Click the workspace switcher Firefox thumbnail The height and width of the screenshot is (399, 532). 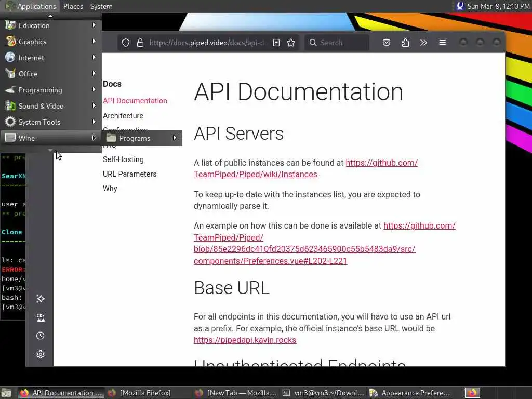point(472,393)
